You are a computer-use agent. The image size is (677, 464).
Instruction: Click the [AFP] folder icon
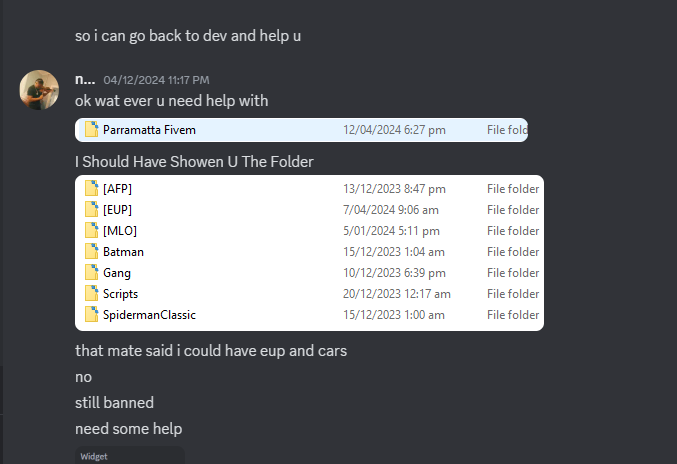click(x=91, y=189)
